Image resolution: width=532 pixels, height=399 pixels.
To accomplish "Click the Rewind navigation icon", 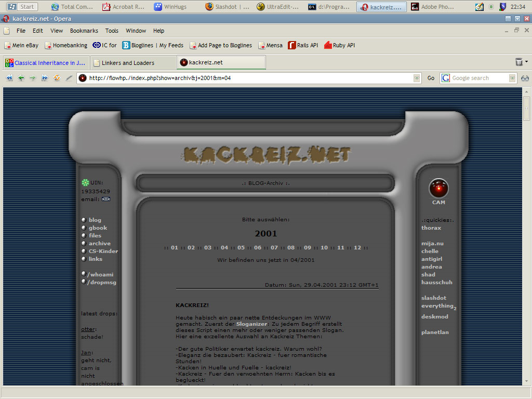I will coord(9,78).
